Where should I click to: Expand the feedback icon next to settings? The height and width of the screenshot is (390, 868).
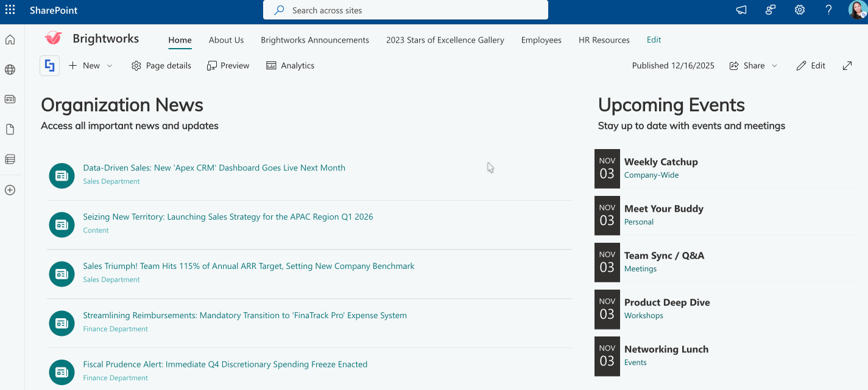pyautogui.click(x=770, y=10)
